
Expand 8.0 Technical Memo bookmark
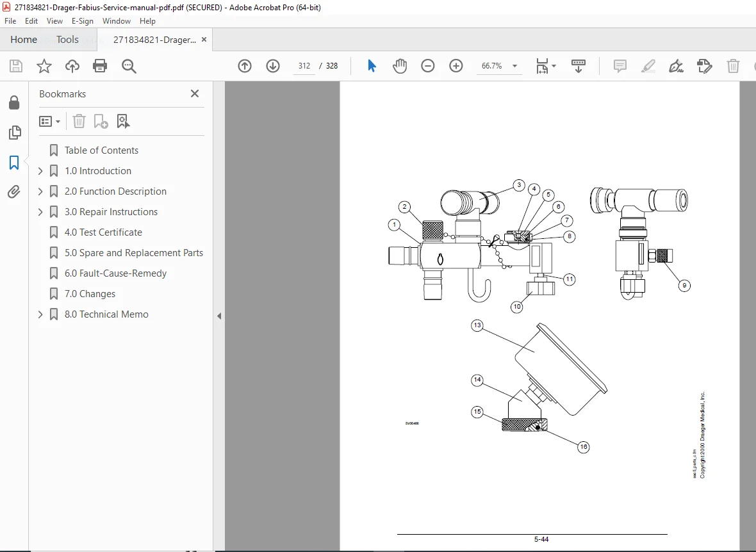40,314
